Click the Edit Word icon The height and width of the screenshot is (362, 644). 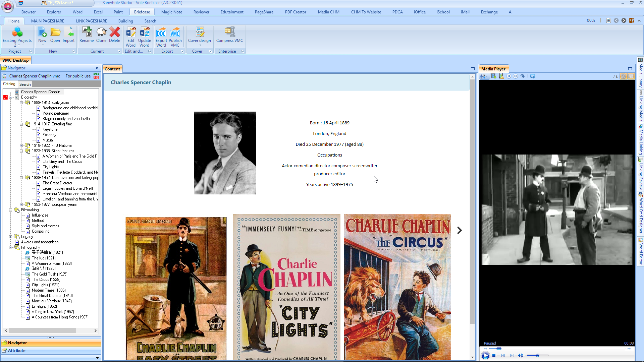coord(131,33)
